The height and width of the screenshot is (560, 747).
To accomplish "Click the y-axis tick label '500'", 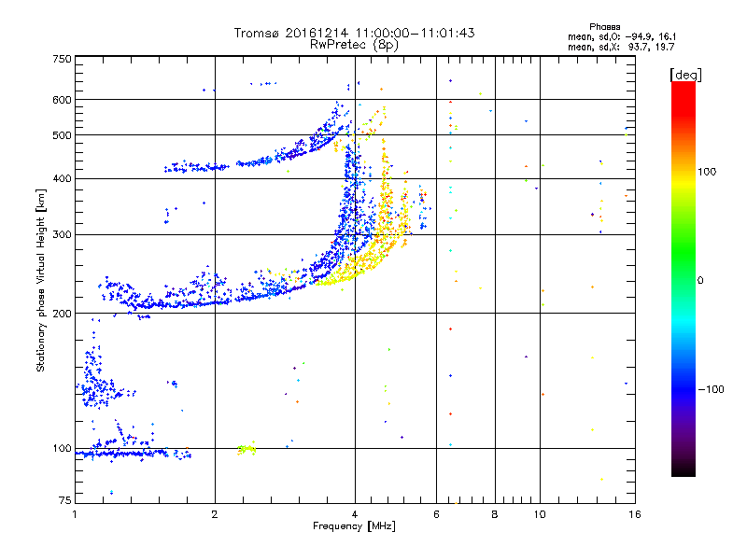I will tap(62, 135).
